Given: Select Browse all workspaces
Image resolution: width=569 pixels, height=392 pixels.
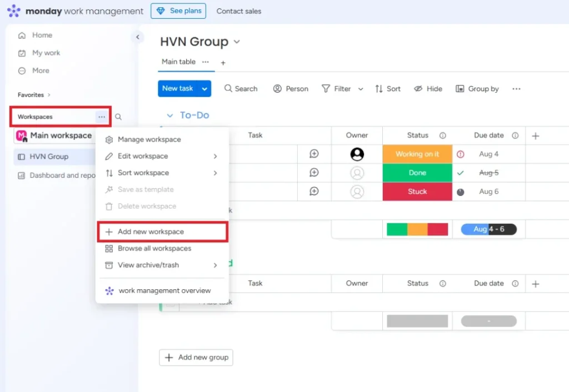Looking at the screenshot, I should (162, 248).
